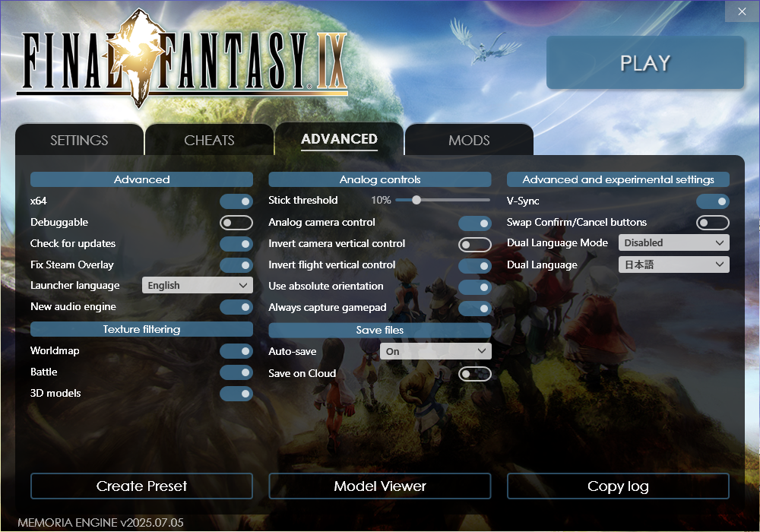Click MEMORIA ENGINE v2025.07.05 version text
The width and height of the screenshot is (760, 532).
[x=100, y=523]
